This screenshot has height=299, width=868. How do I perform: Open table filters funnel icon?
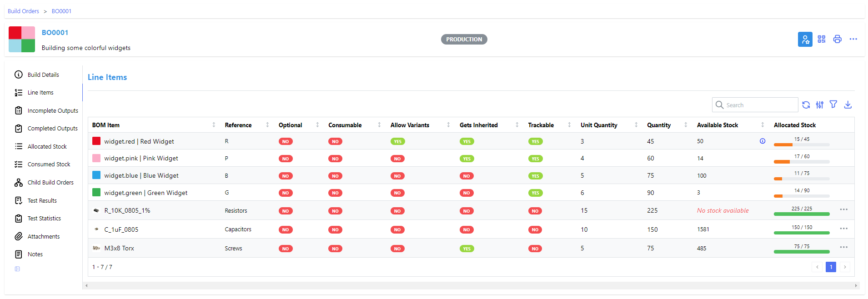833,105
